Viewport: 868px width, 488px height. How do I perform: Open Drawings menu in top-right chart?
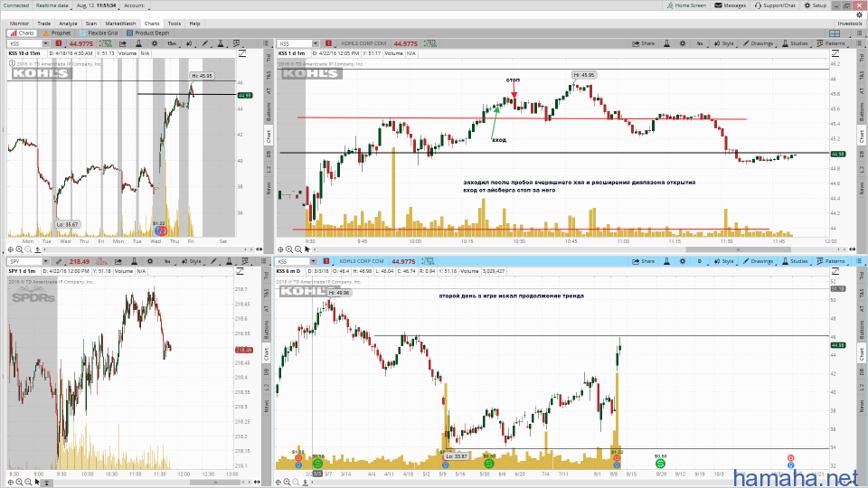758,43
